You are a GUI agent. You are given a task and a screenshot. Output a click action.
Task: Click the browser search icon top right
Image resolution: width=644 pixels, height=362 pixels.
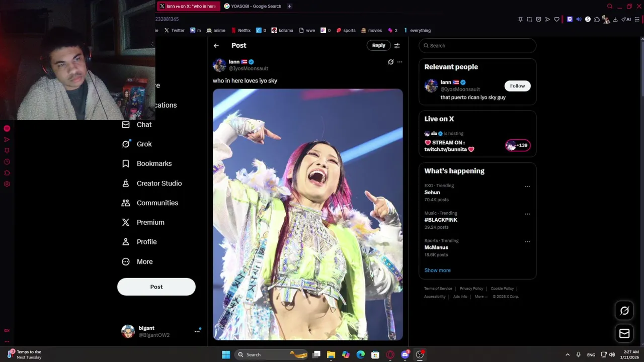click(610, 6)
